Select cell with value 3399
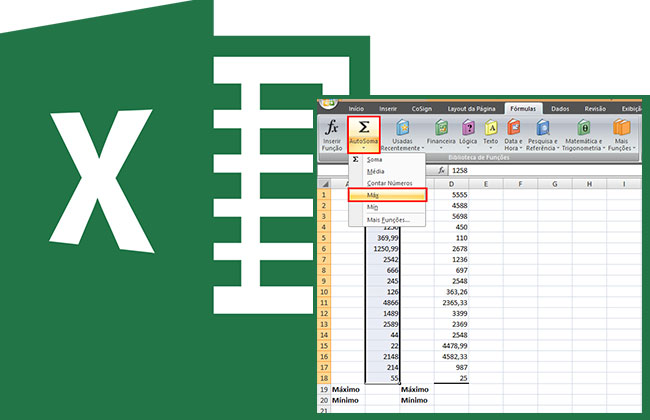Screen dimensions: 650x420 click(x=451, y=313)
